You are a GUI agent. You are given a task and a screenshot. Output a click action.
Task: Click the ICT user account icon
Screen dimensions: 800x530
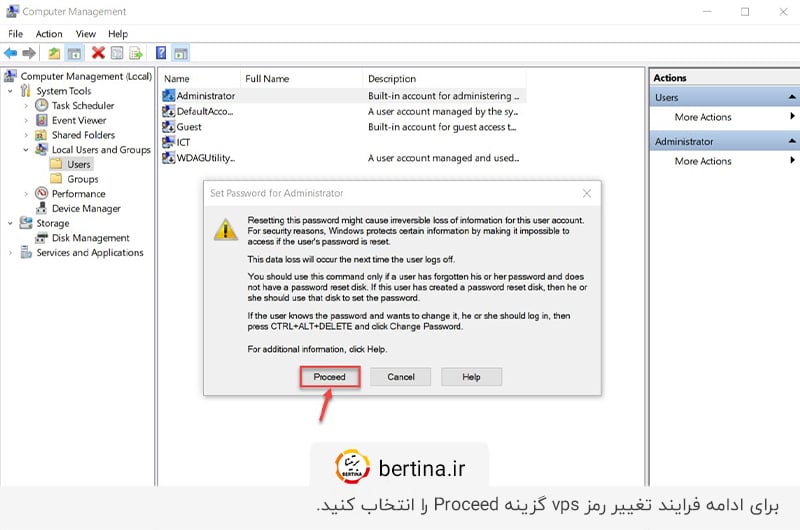click(168, 142)
